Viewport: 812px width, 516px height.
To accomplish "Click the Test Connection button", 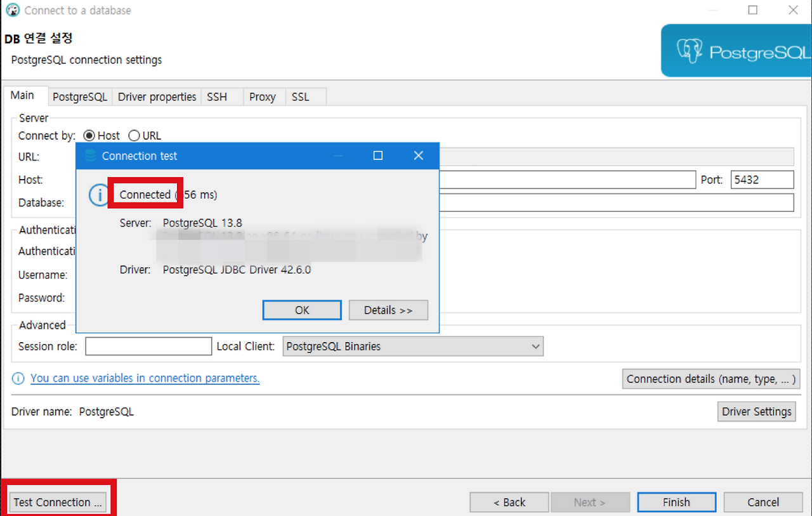I will (x=56, y=502).
